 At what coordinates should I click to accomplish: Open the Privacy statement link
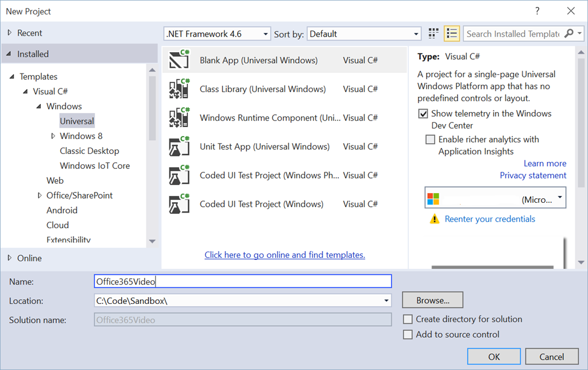click(533, 175)
